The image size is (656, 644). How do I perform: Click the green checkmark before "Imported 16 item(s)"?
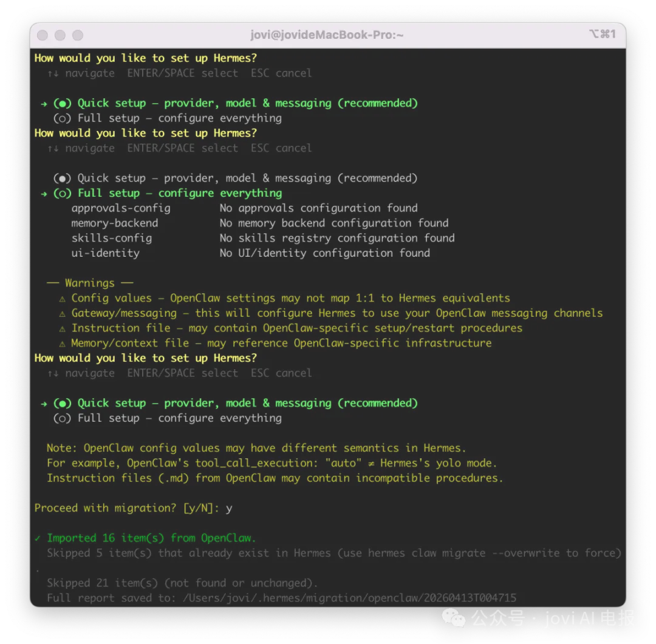click(x=38, y=538)
